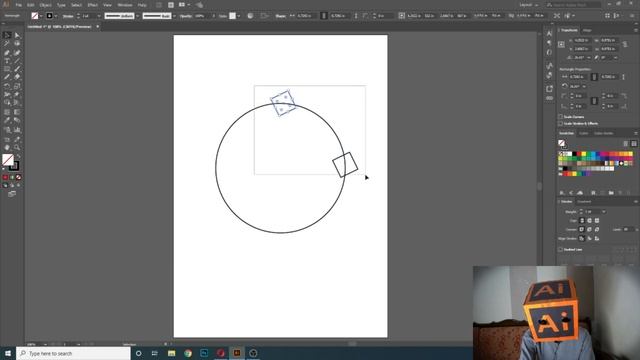
Task: Open the stroke weight dropdown in control bar
Action: (x=99, y=16)
